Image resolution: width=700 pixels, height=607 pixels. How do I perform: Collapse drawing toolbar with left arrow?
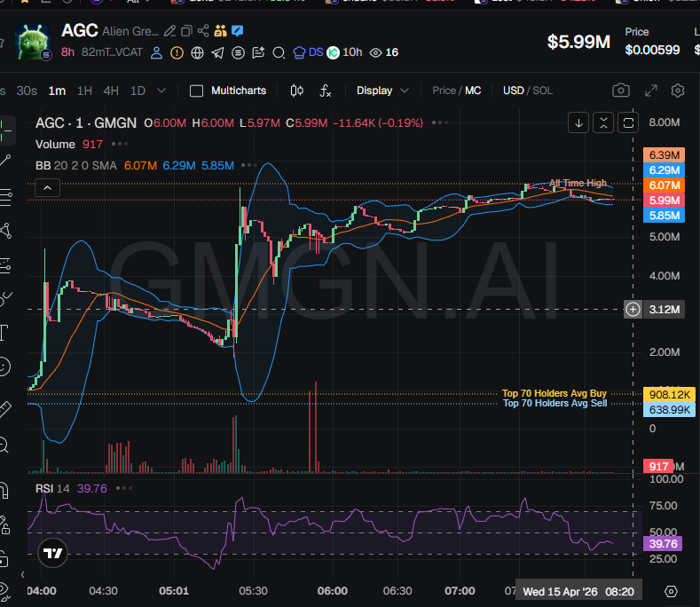(22, 574)
